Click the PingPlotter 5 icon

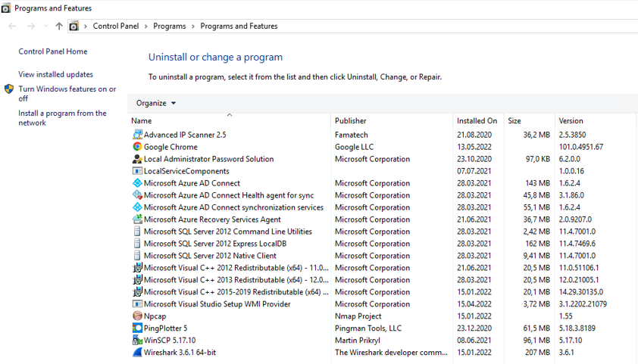[x=138, y=328]
